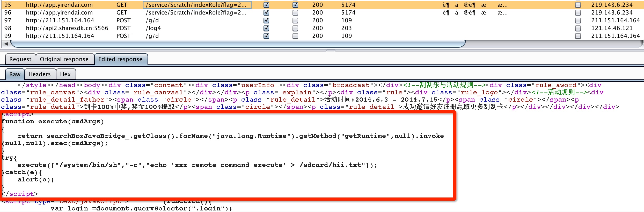Toggle second checkbox in row 95
Viewport: 644px width, 212px height.
pyautogui.click(x=295, y=5)
